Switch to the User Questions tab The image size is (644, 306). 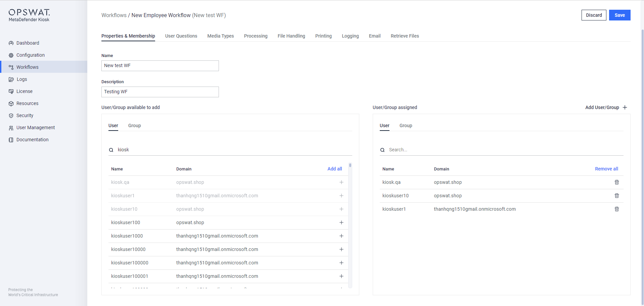coord(181,36)
